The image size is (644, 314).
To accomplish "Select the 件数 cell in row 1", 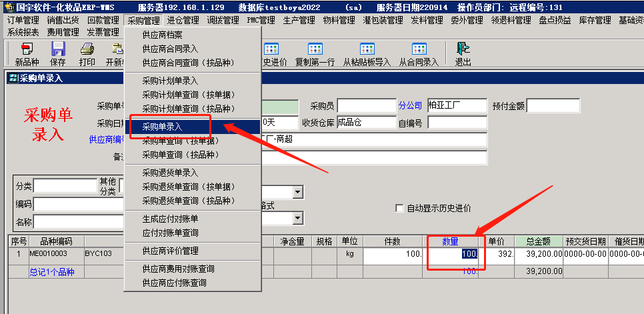I will click(x=392, y=254).
